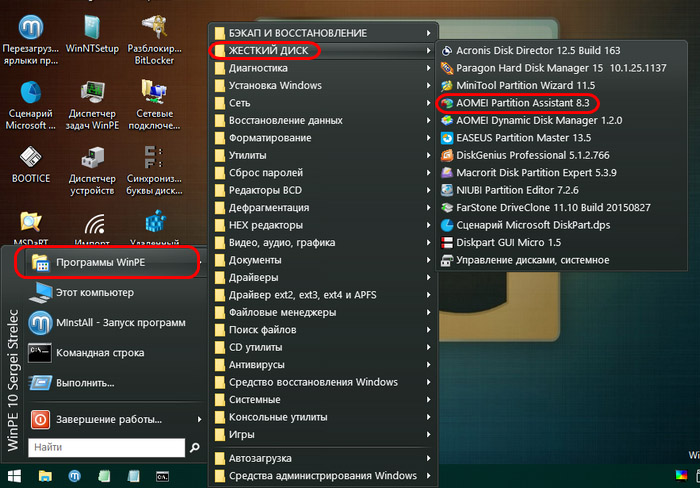Launch NIUBI Partition Editor icon
This screenshot has width=700, height=488.
(x=446, y=190)
